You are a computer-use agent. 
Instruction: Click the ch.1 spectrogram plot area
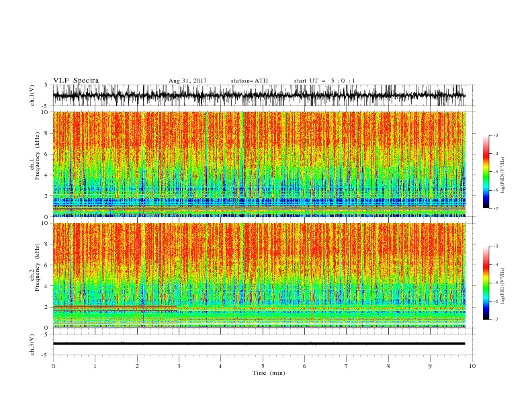pyautogui.click(x=259, y=164)
